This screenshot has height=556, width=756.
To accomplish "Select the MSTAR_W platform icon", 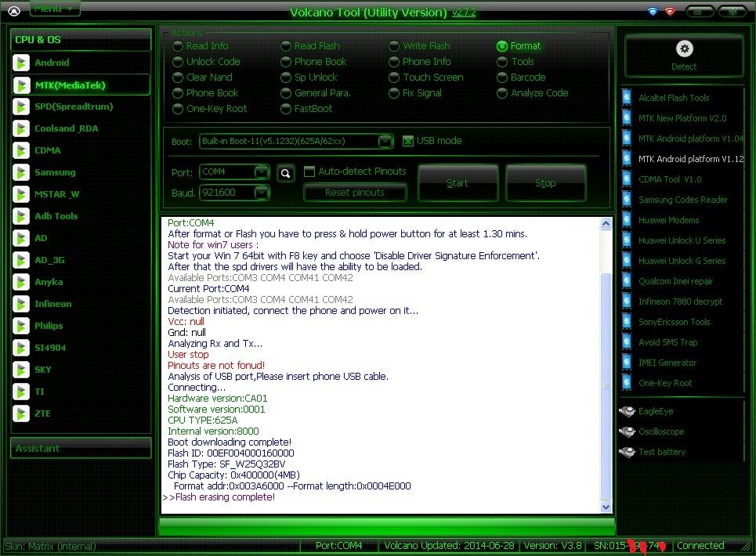I will coord(20,194).
